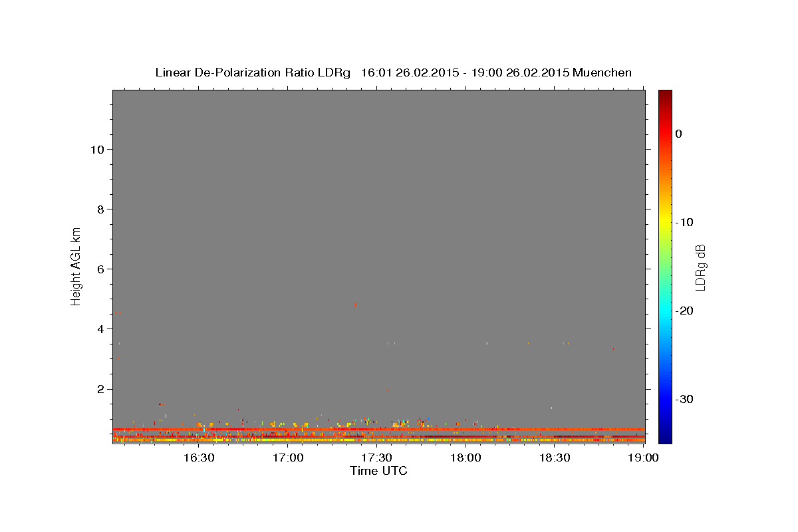The image size is (798, 532).
Task: Click the 18:30 time tick label
Action: [x=555, y=458]
